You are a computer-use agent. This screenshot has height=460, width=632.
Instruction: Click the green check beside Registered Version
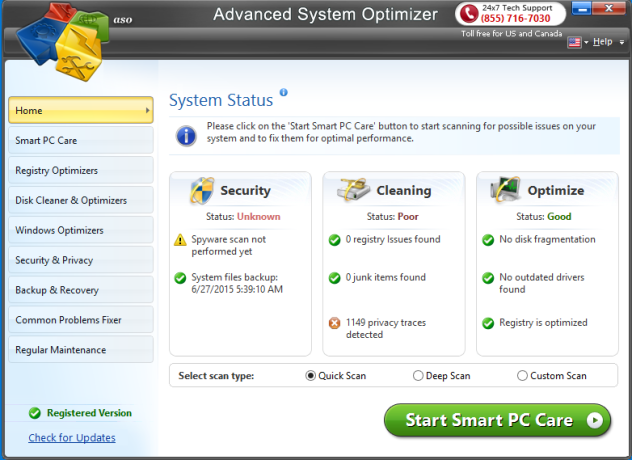click(x=35, y=413)
